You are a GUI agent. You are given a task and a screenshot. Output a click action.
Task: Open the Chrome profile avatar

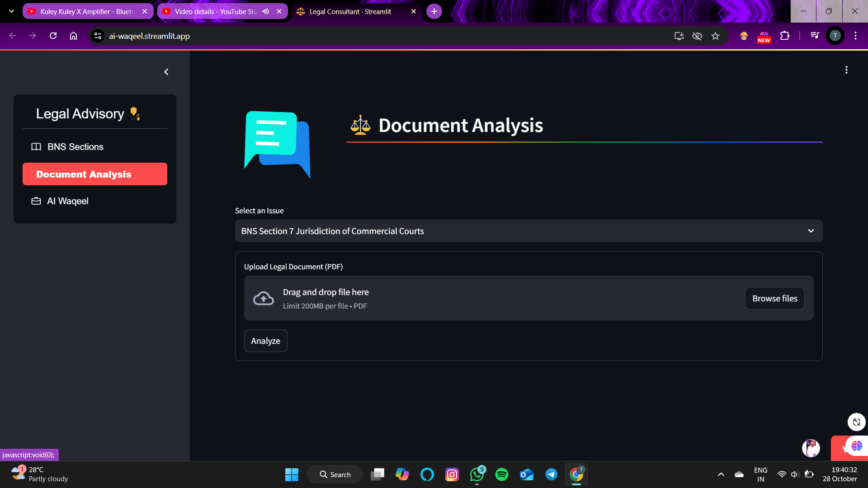(835, 36)
